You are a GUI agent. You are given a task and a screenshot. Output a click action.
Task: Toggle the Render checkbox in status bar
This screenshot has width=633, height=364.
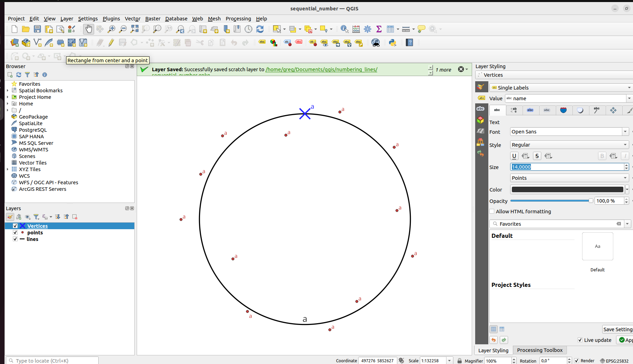click(577, 361)
